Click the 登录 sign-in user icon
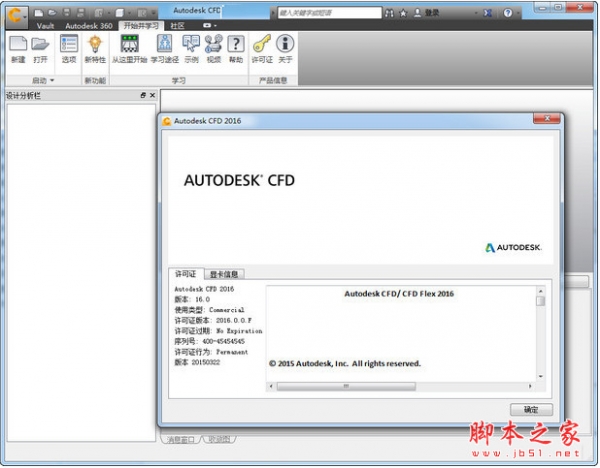Viewport: 600px width, 468px height. pyautogui.click(x=427, y=13)
